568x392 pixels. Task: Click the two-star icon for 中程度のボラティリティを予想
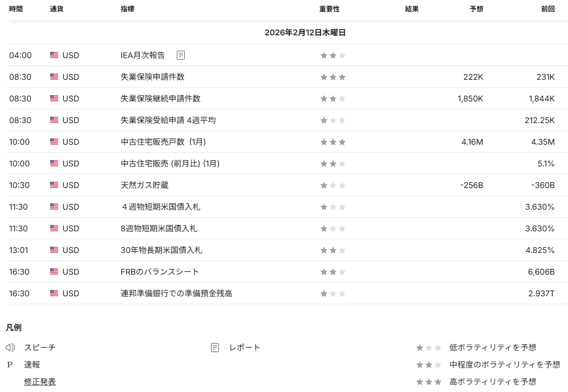tap(428, 365)
